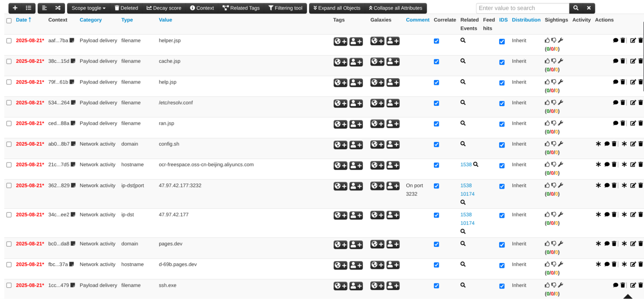Sort by the Distribution column header
The image size is (644, 299).
tap(526, 20)
